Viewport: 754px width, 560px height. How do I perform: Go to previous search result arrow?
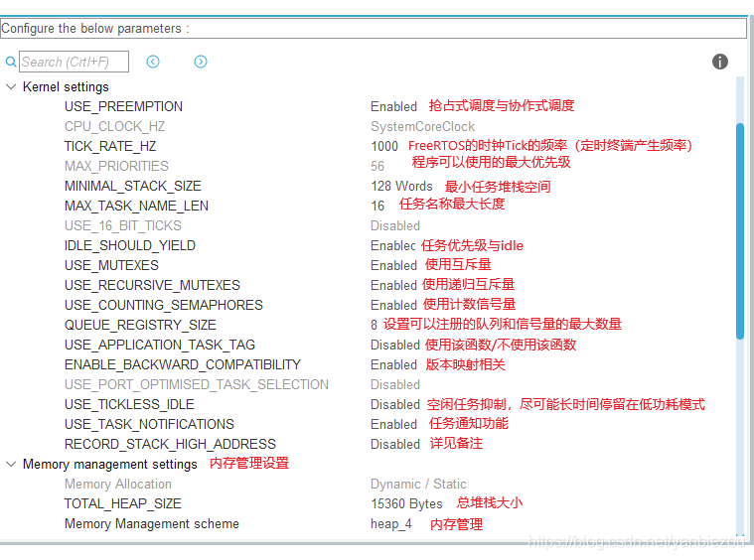(153, 62)
